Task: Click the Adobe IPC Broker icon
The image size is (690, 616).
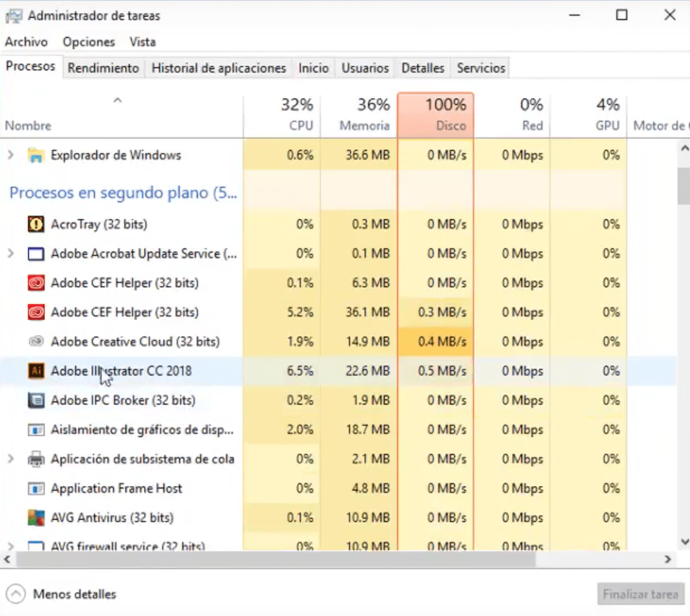Action: (x=36, y=400)
